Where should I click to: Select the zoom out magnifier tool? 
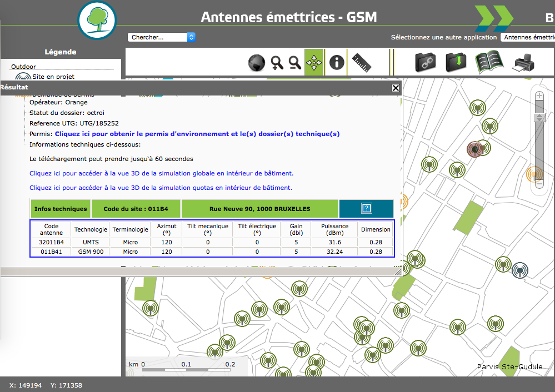295,63
